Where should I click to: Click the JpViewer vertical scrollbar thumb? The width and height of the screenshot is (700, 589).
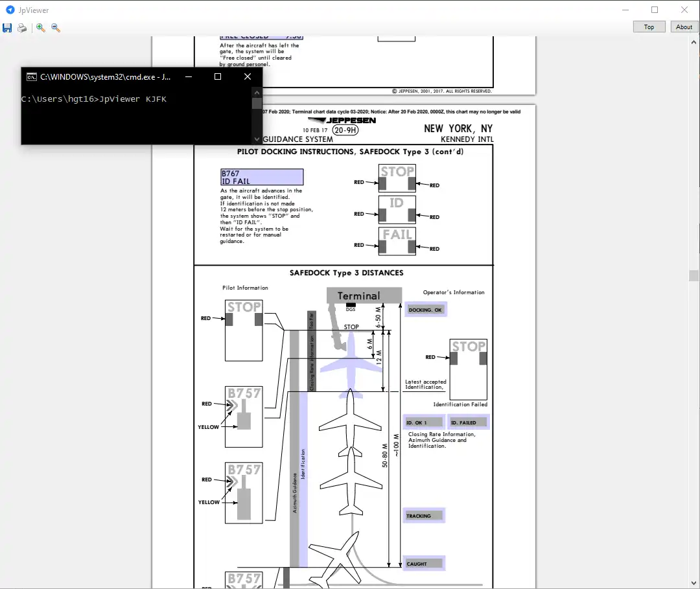tap(694, 276)
